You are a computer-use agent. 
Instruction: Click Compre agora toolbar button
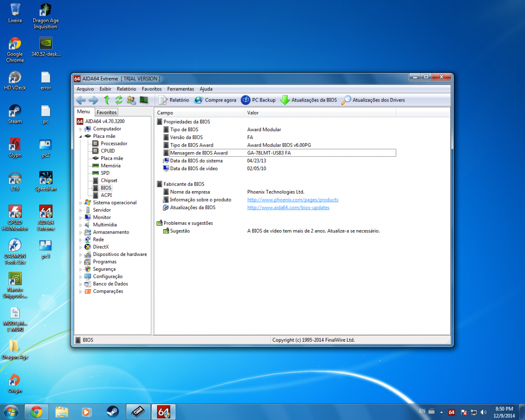pos(215,100)
